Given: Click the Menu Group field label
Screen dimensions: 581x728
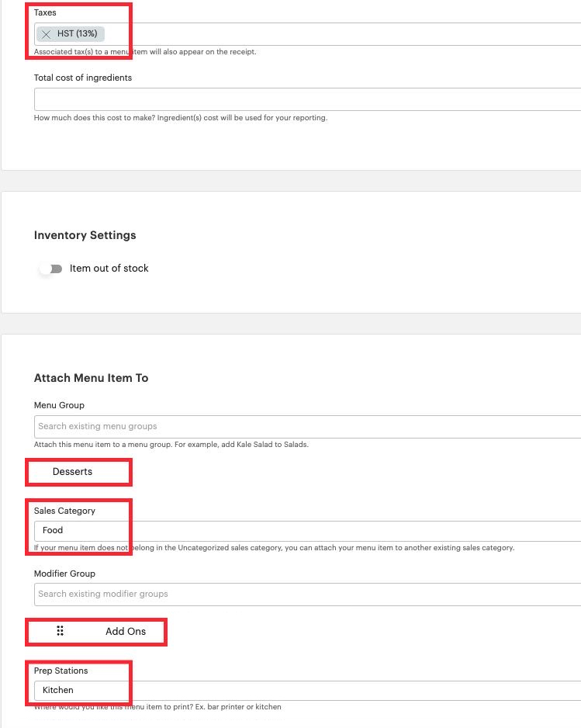Looking at the screenshot, I should [59, 404].
